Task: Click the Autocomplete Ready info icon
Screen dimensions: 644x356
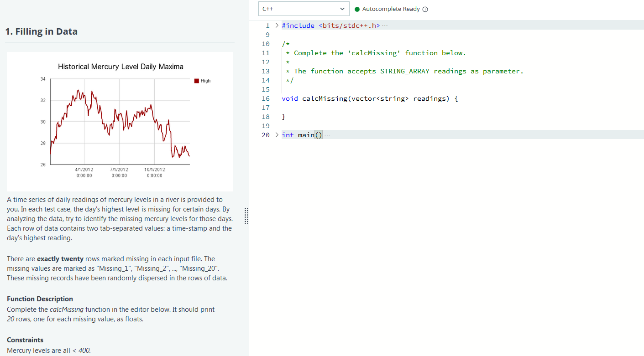Action: click(425, 9)
